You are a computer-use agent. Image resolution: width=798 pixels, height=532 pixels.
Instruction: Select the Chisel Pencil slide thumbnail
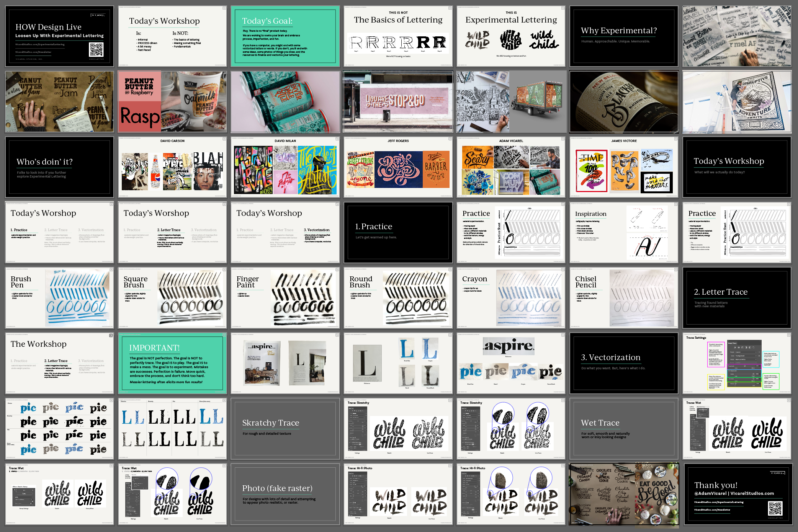click(x=624, y=298)
